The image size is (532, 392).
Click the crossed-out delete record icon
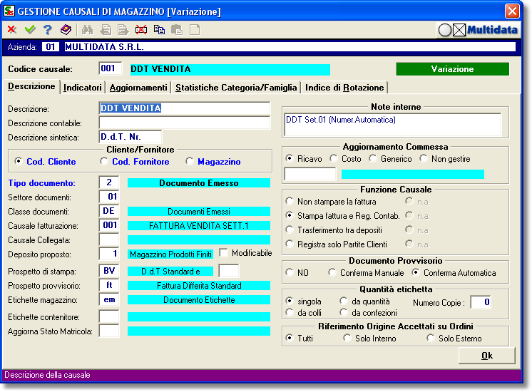pyautogui.click(x=141, y=30)
